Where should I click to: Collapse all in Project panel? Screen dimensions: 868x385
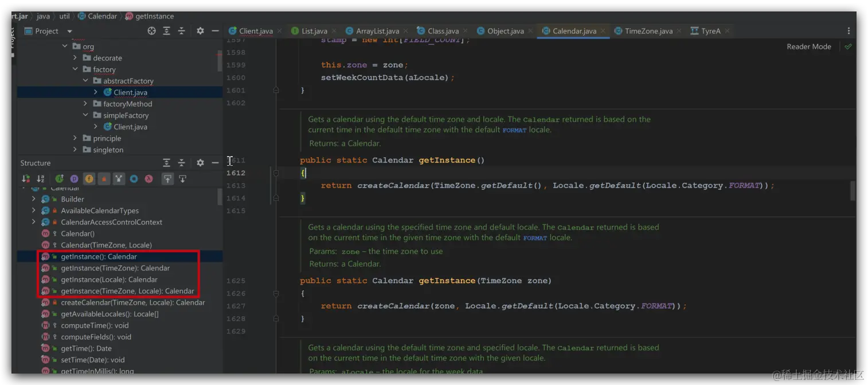(x=182, y=31)
